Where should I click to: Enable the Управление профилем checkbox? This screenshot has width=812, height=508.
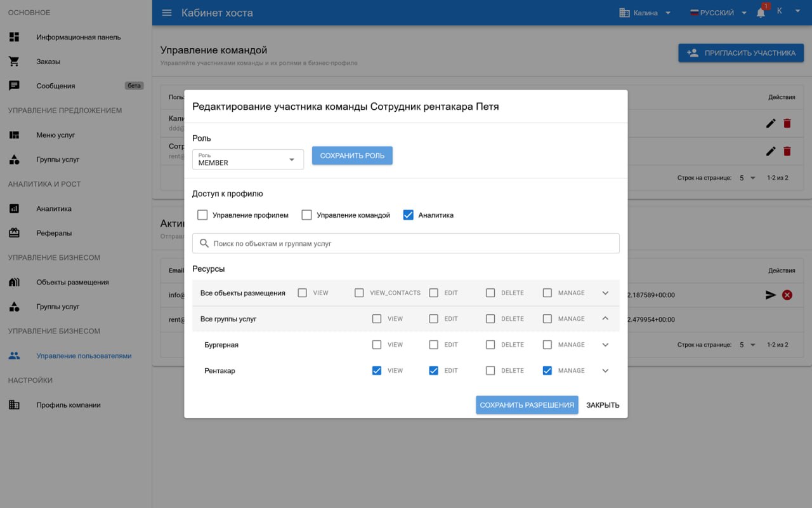tap(202, 215)
